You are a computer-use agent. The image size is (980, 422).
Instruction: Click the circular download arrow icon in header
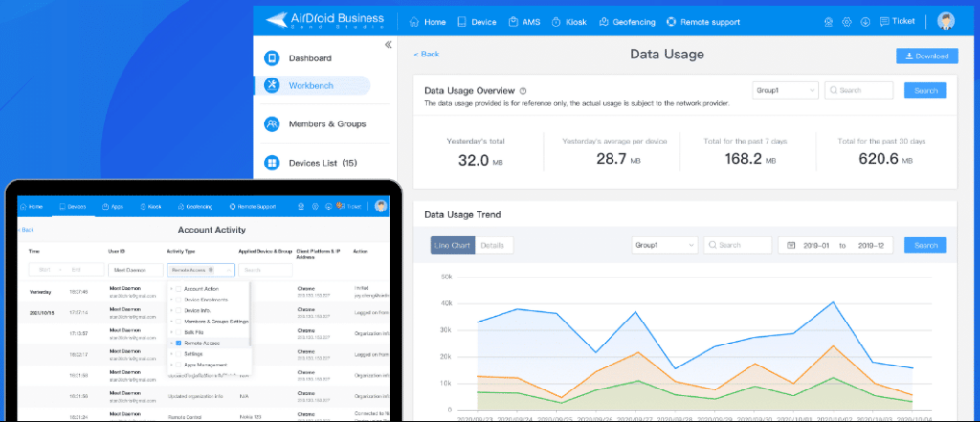[x=865, y=22]
